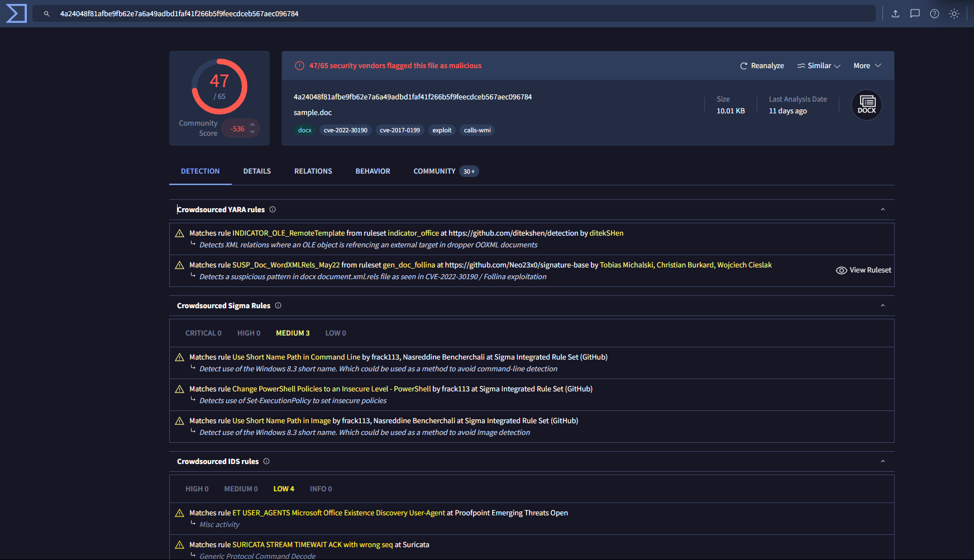
Task: Click warning icon for ET USER_AGENTS rule
Action: [x=179, y=513]
